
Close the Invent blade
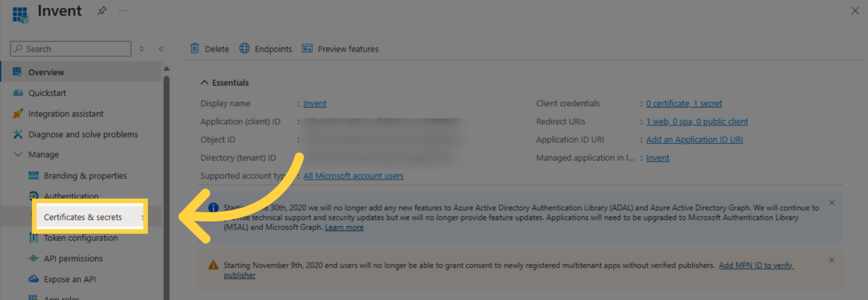855,10
